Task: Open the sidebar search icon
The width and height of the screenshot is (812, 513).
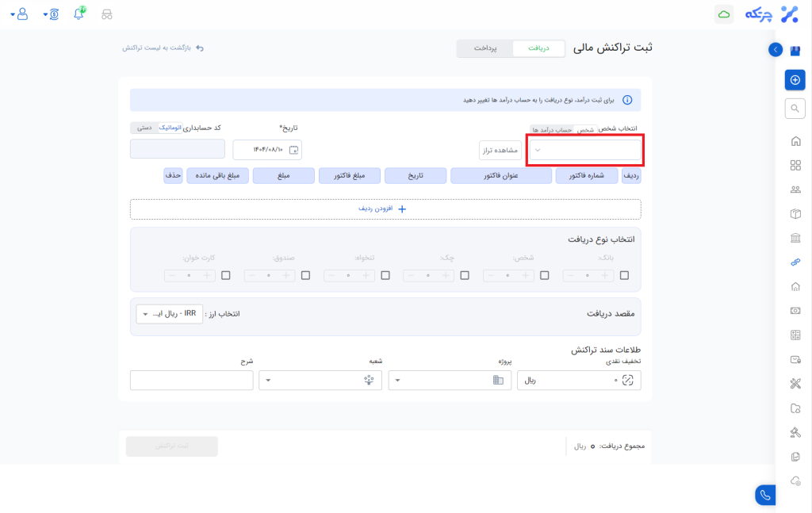Action: 795,108
